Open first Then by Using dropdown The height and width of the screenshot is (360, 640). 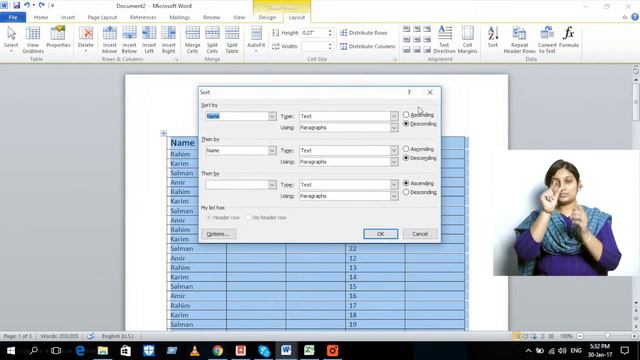click(x=393, y=162)
